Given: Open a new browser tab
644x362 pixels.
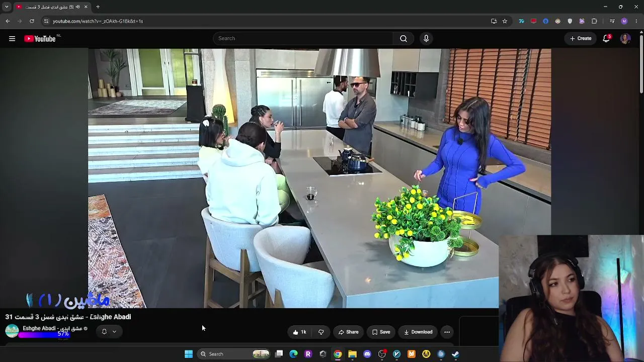Looking at the screenshot, I should point(98,7).
